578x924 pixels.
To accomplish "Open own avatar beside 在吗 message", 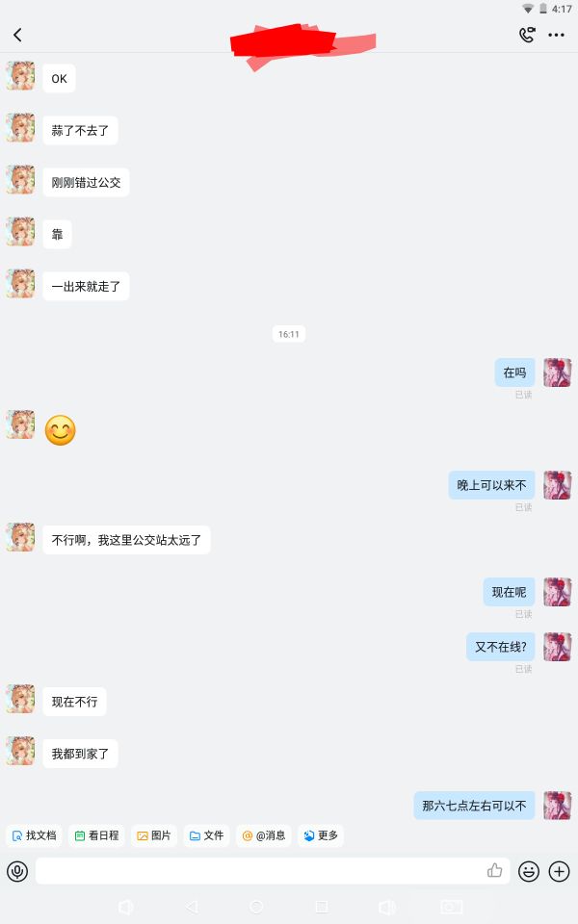I will pyautogui.click(x=558, y=372).
